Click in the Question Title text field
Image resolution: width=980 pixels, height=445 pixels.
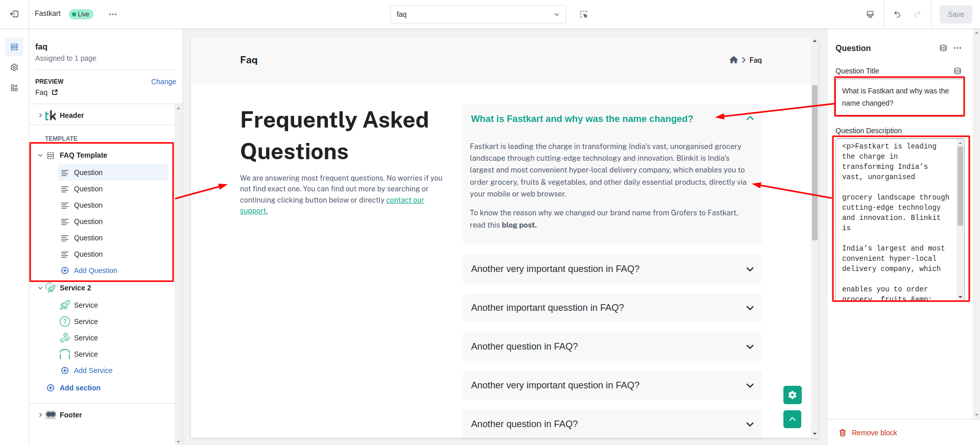coord(899,97)
